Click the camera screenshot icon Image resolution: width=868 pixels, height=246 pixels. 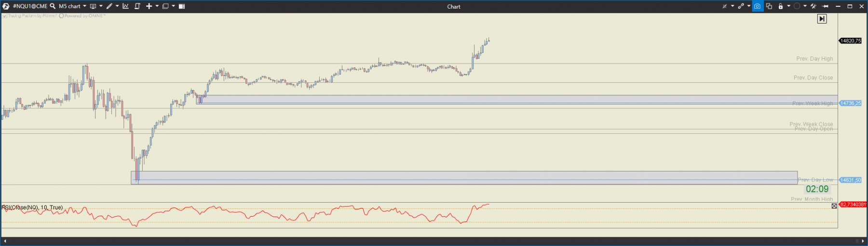coord(757,6)
